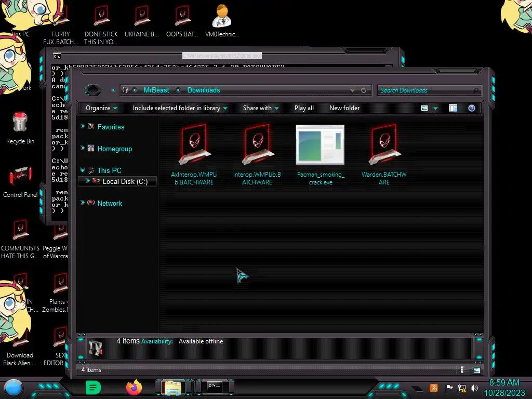This screenshot has width=532, height=399.
Task: Open the Share with dropdown
Action: [261, 108]
